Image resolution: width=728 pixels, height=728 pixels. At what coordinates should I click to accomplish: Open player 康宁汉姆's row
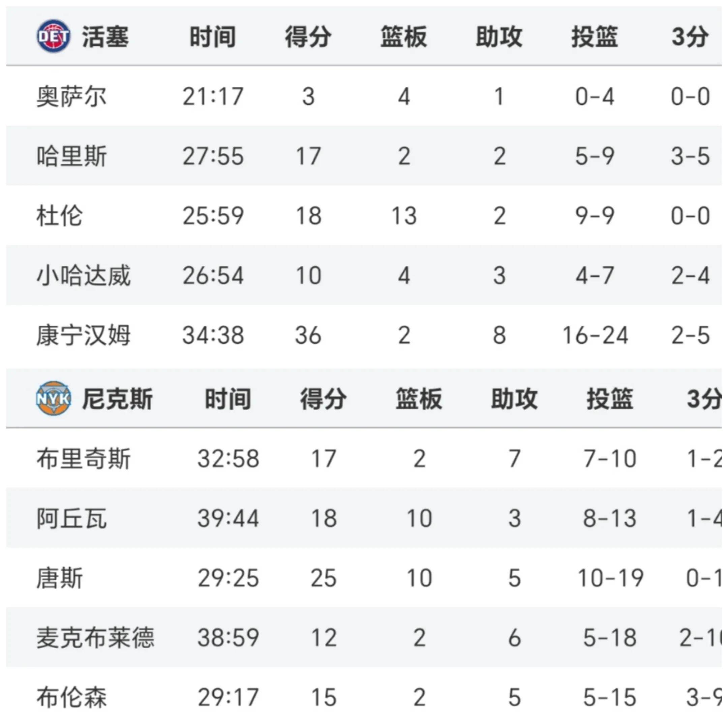pos(83,335)
